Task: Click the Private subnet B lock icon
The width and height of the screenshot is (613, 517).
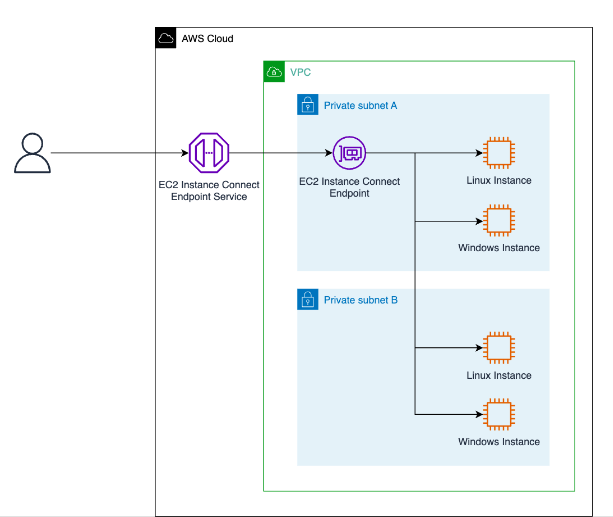Action: (308, 300)
